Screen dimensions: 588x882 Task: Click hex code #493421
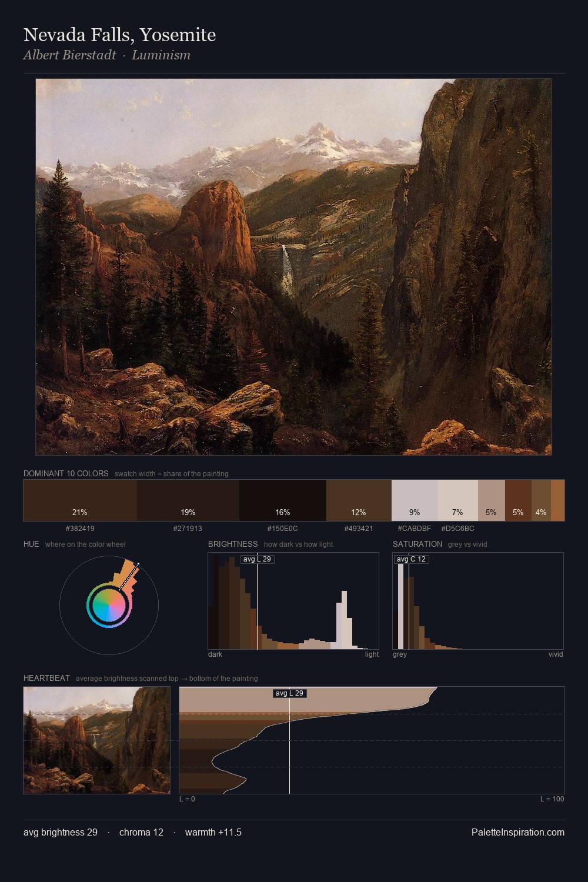pyautogui.click(x=359, y=529)
